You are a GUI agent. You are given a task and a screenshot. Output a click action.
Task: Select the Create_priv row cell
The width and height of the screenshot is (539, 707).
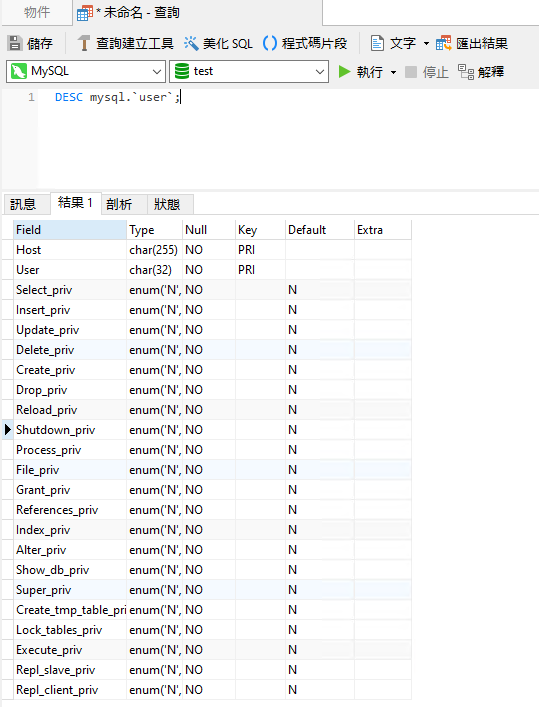pyautogui.click(x=70, y=370)
